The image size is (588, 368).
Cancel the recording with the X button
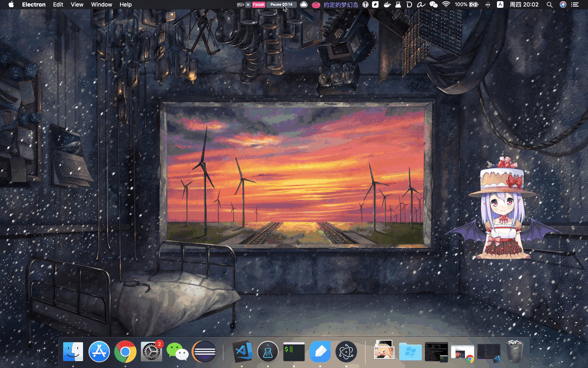click(248, 4)
